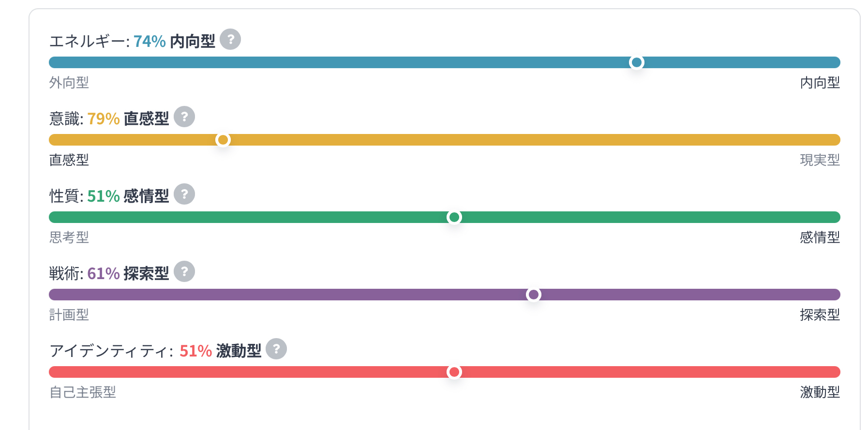Click the help icon beside エネルギー heading

pos(230,39)
